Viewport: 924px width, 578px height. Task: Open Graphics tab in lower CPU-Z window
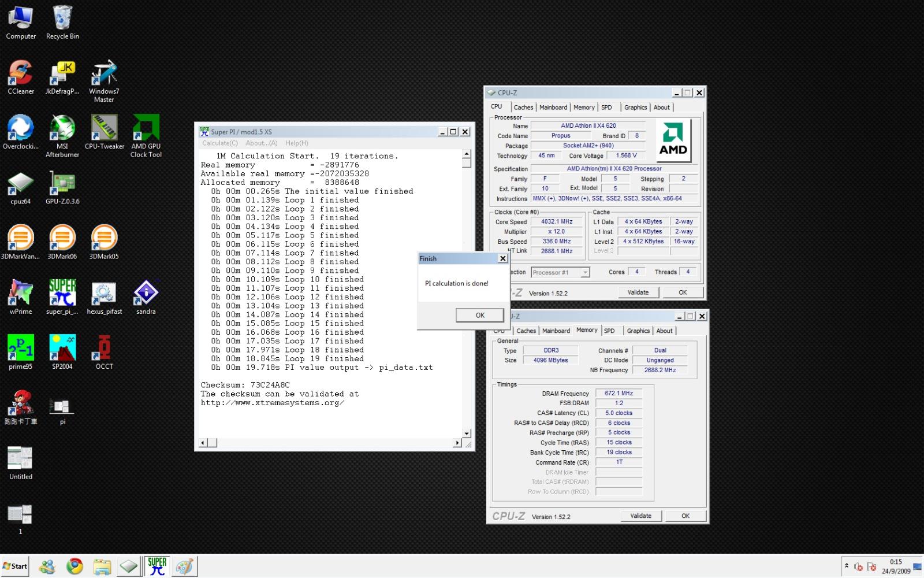[638, 331]
